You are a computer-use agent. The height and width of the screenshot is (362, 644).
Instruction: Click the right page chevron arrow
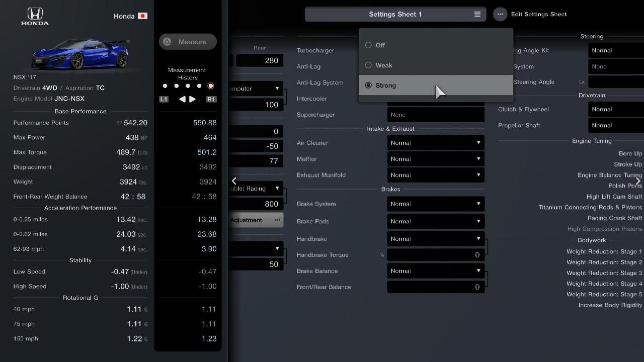click(638, 181)
